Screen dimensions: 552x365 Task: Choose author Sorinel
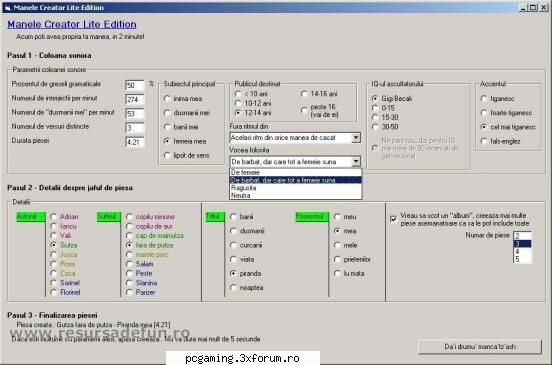[x=54, y=283]
